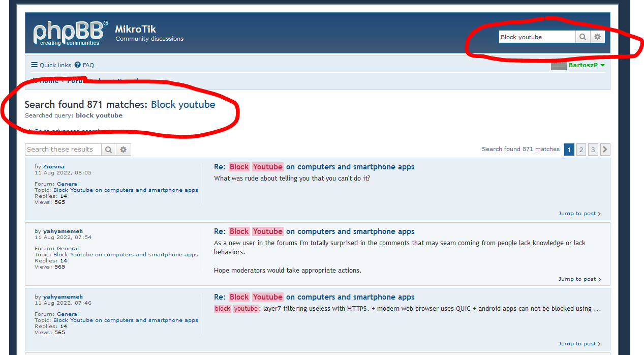
Task: Open the Quick links menu
Action: 51,65
